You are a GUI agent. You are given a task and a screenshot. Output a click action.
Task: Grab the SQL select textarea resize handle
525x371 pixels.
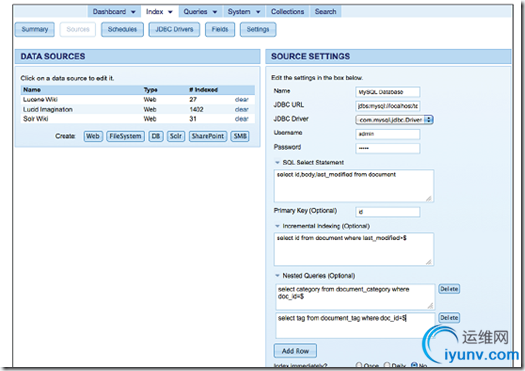429,198
